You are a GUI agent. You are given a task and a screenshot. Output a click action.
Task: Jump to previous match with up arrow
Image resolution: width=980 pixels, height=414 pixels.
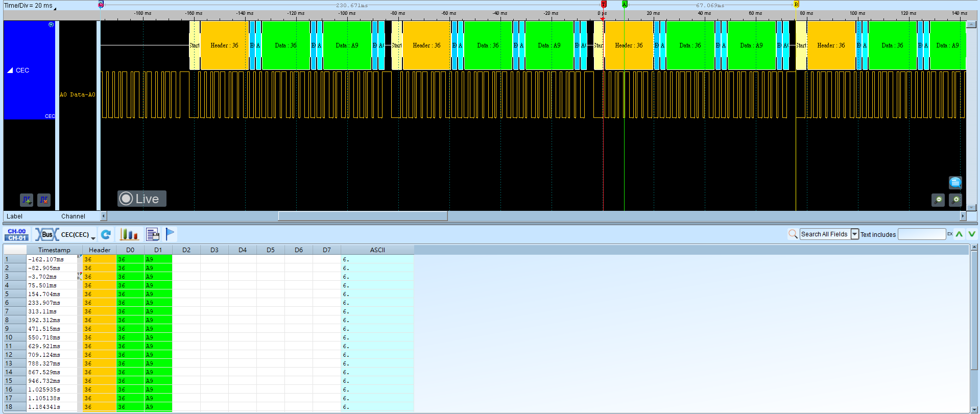point(959,234)
